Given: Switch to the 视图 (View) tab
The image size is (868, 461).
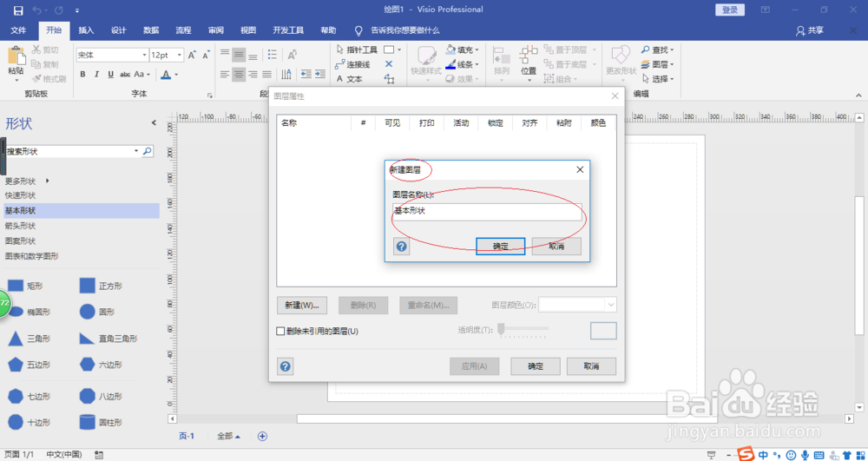Looking at the screenshot, I should [x=248, y=30].
